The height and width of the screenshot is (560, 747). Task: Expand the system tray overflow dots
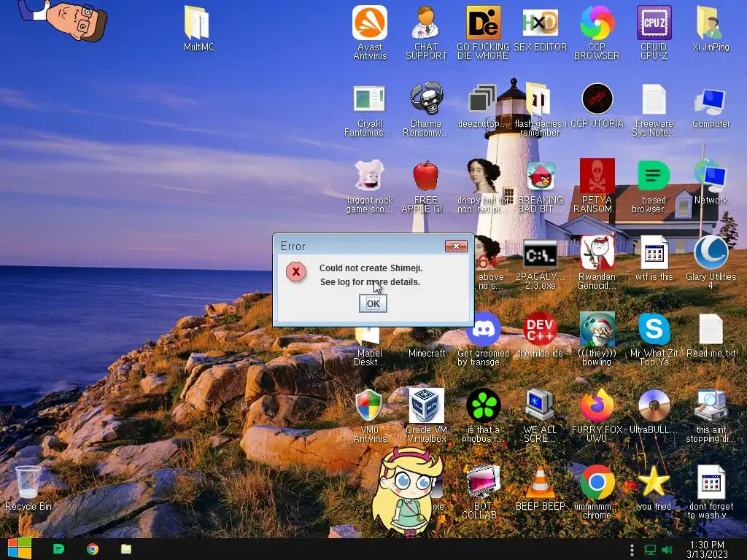pos(632,550)
